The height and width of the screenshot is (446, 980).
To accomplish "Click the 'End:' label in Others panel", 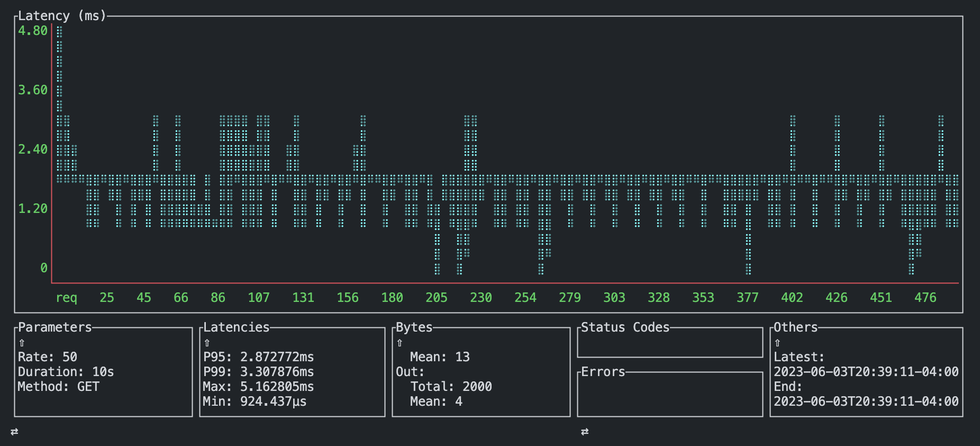I will point(788,387).
